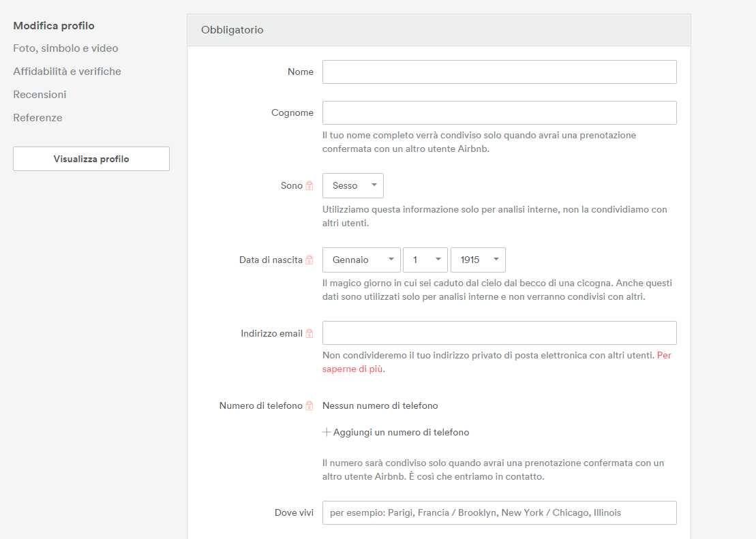Click the lock icon next to Sono
The height and width of the screenshot is (539, 756).
coord(309,185)
